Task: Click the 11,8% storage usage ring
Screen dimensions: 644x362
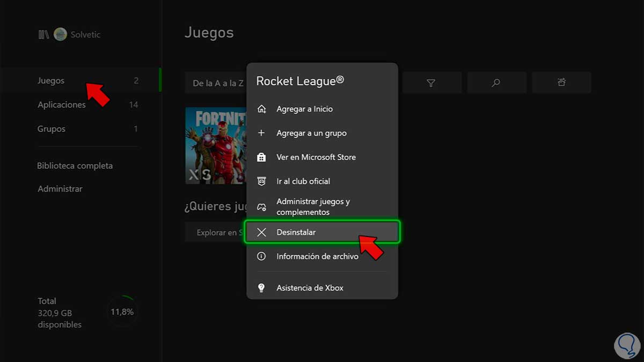Action: coord(122,312)
